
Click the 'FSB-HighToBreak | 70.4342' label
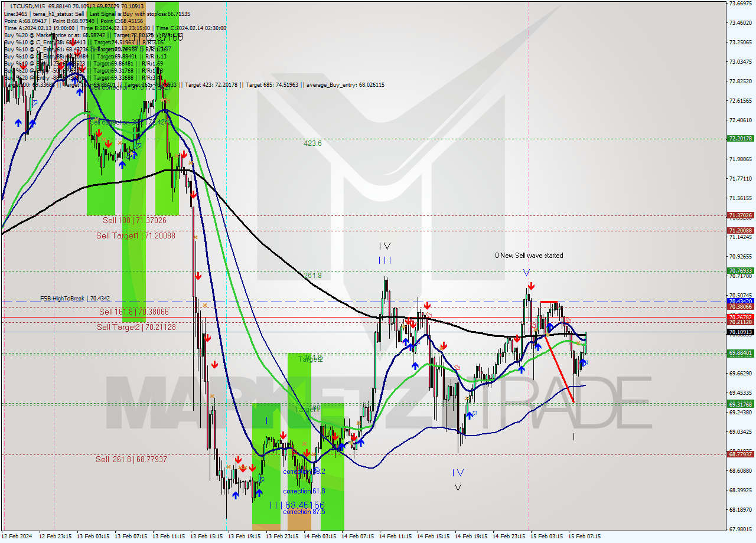click(75, 299)
